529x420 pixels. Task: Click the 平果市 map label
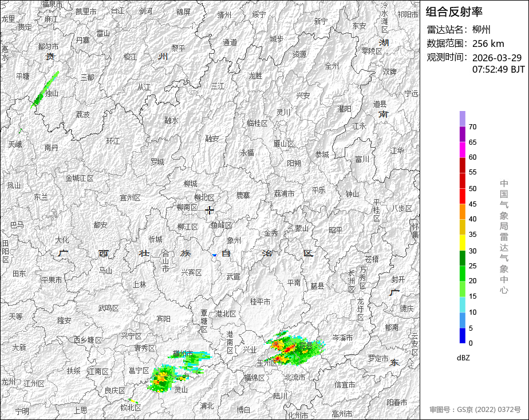[x=52, y=280]
